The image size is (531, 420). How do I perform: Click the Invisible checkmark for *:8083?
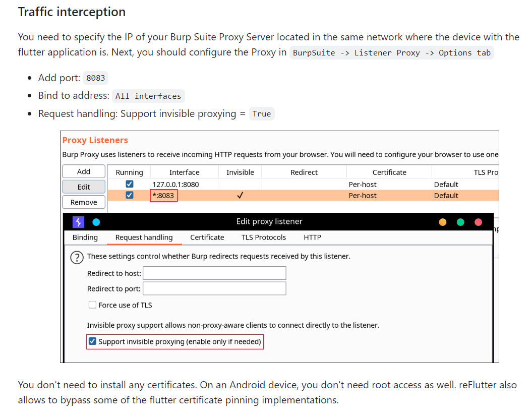(x=240, y=196)
